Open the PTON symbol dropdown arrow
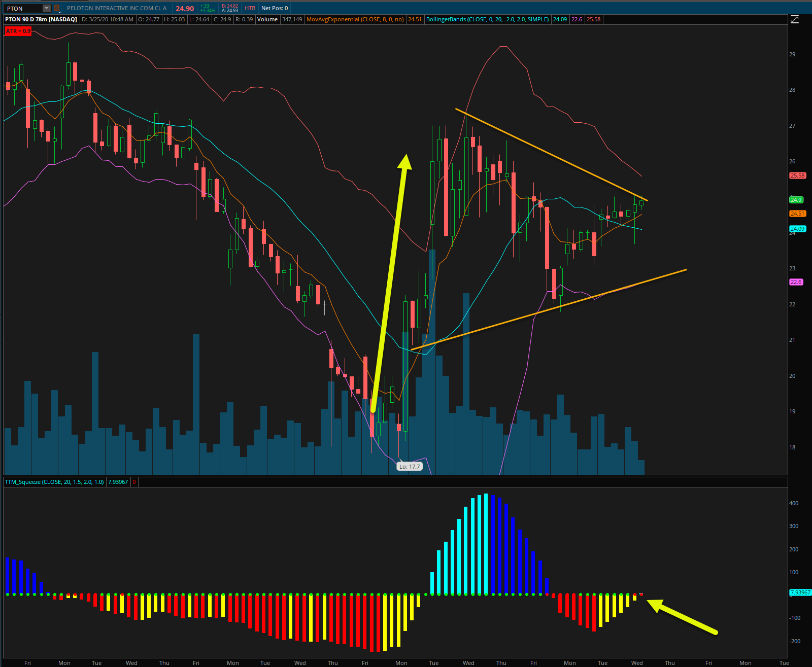This screenshot has width=812, height=667. click(47, 8)
